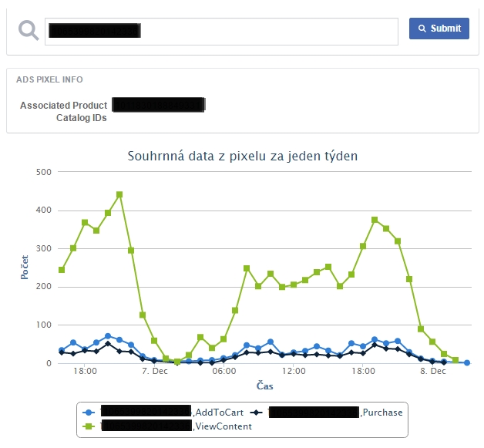Toggle the Purchase series in legend

point(326,413)
